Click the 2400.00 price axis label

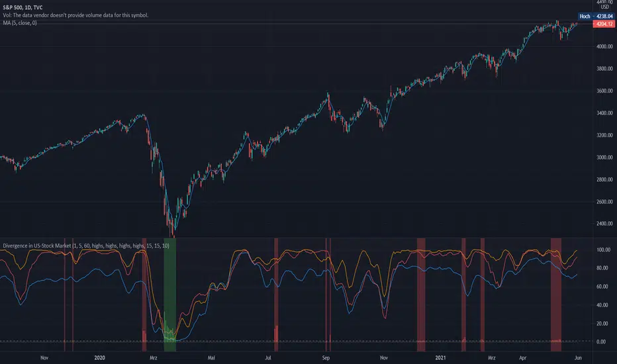click(x=604, y=224)
